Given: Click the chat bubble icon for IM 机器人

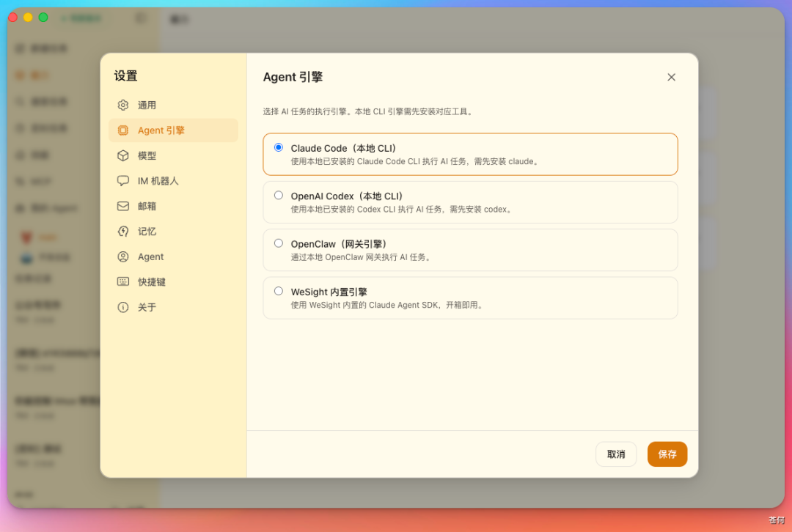Looking at the screenshot, I should point(122,180).
